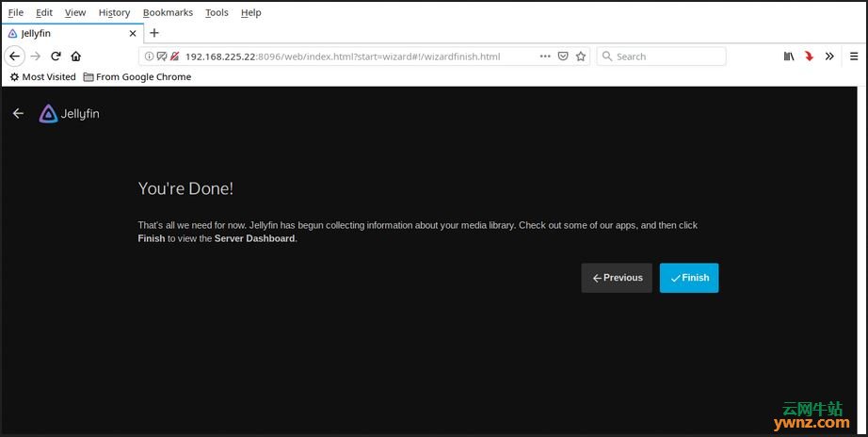This screenshot has height=437, width=868.
Task: Open the Library sidebar icon
Action: point(789,56)
